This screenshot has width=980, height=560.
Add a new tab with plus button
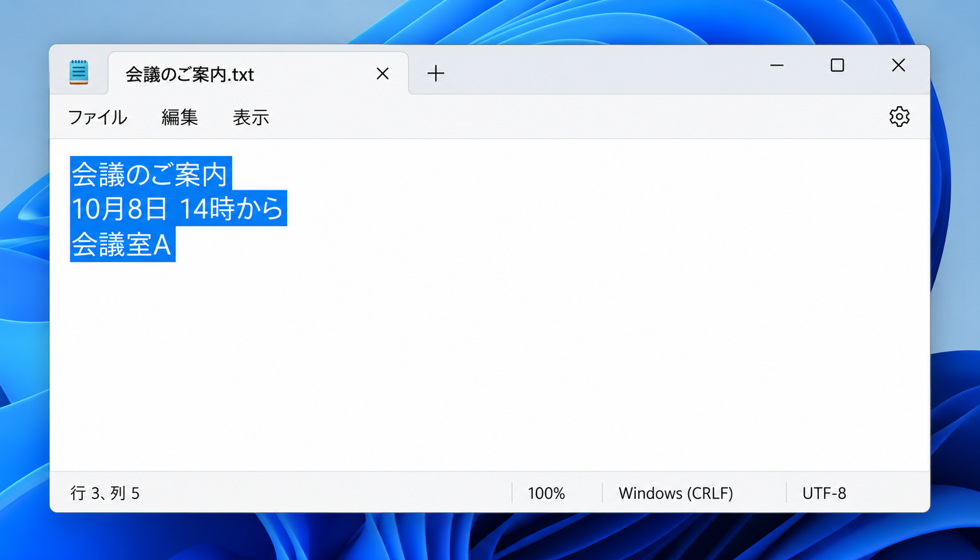click(x=436, y=73)
